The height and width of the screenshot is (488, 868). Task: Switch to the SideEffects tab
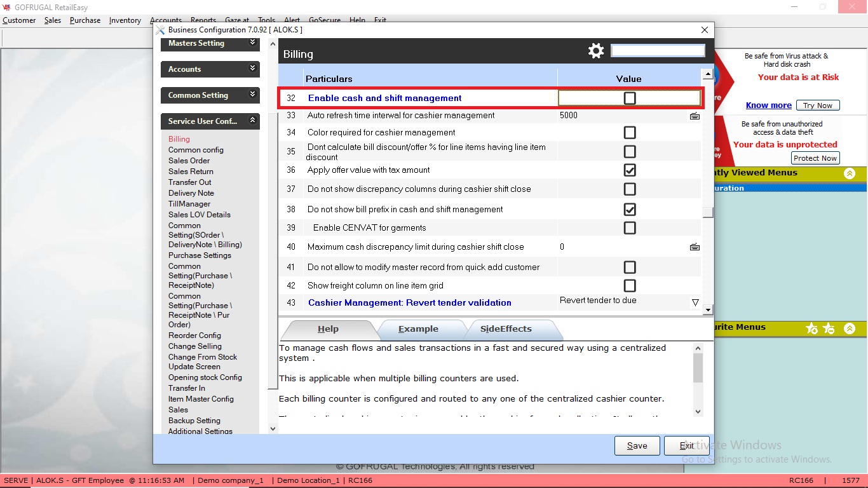pos(506,329)
